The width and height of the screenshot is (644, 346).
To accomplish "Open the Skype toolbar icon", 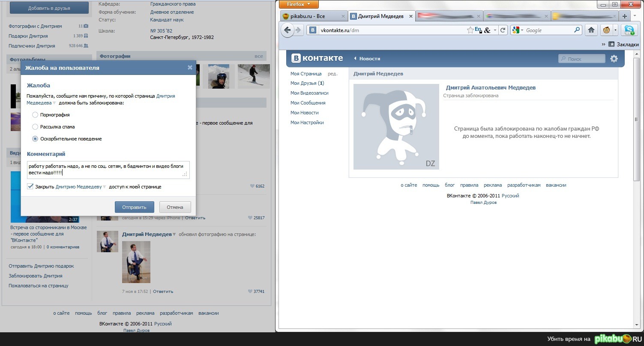I will 629,30.
